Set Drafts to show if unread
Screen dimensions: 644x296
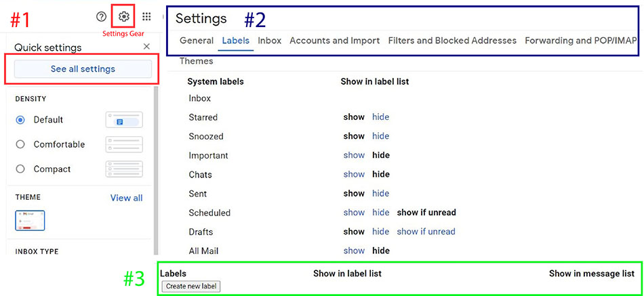tap(426, 232)
